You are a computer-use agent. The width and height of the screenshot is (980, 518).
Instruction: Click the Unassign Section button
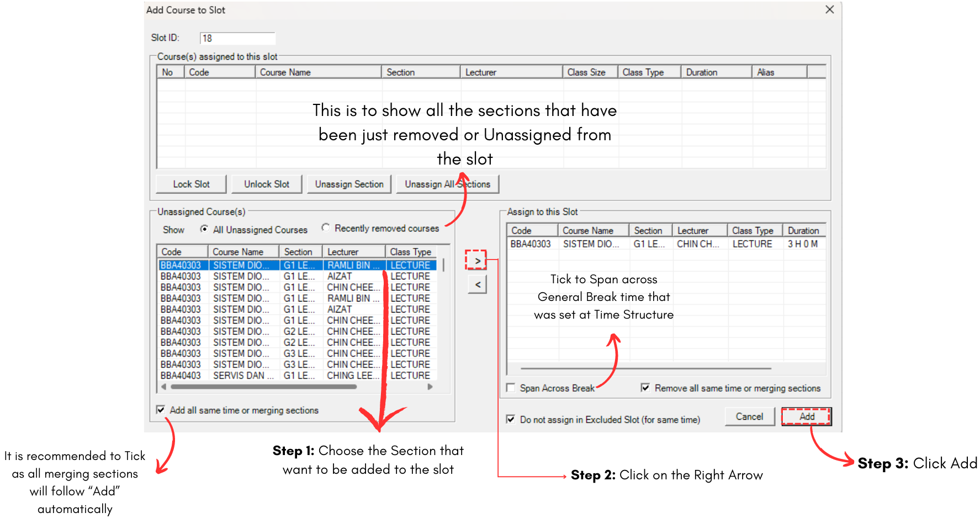coord(349,184)
